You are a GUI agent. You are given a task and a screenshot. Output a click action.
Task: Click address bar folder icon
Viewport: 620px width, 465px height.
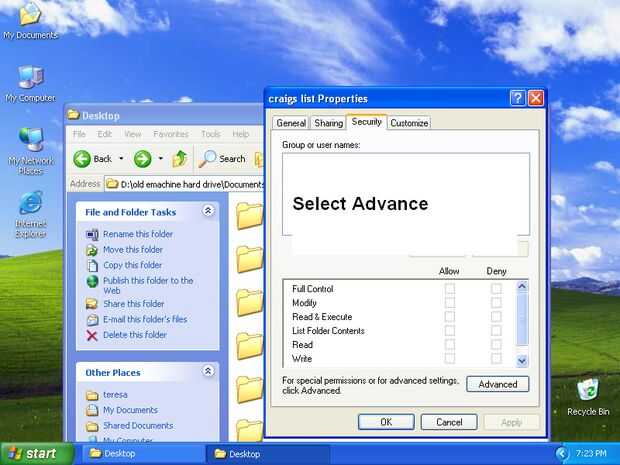tap(112, 184)
